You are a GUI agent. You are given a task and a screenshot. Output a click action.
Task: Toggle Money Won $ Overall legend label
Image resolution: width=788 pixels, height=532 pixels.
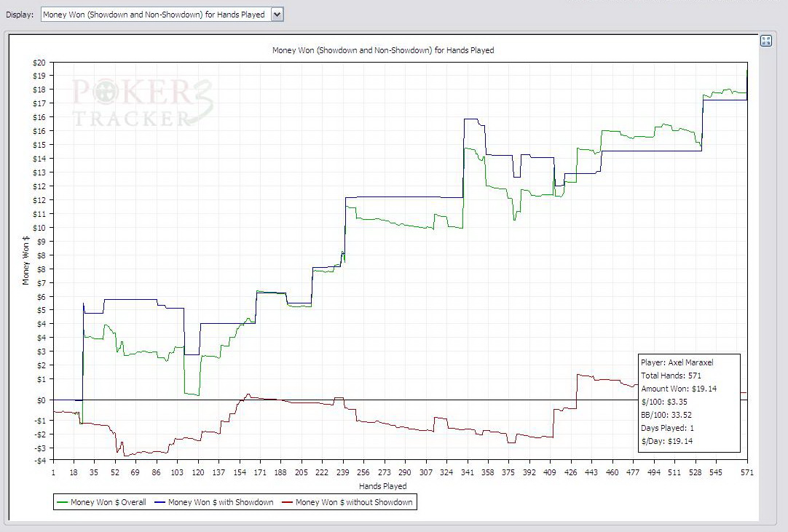(x=108, y=502)
